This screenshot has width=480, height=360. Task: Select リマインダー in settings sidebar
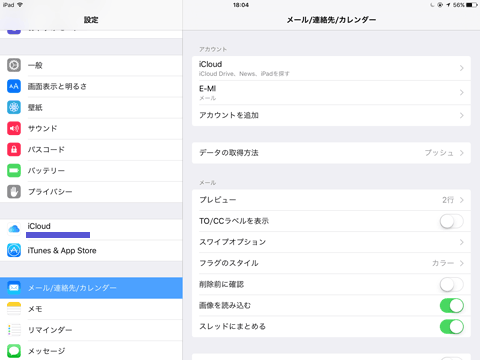point(91,330)
